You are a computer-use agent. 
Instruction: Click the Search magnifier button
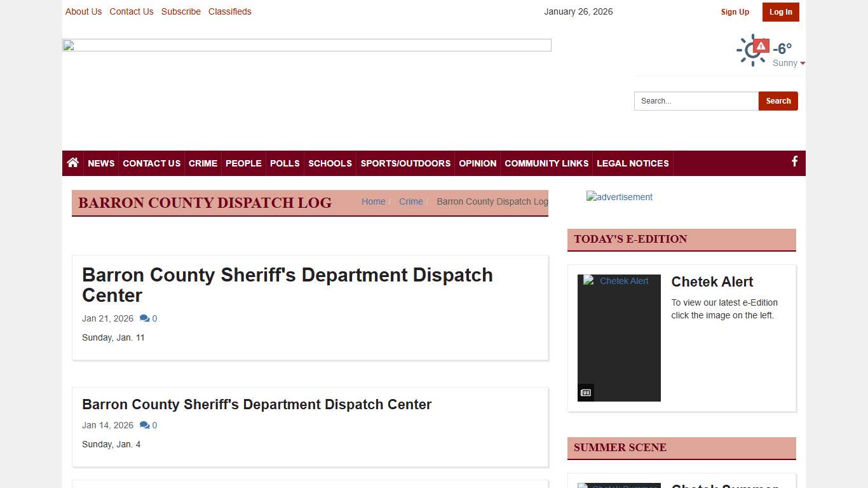point(778,100)
